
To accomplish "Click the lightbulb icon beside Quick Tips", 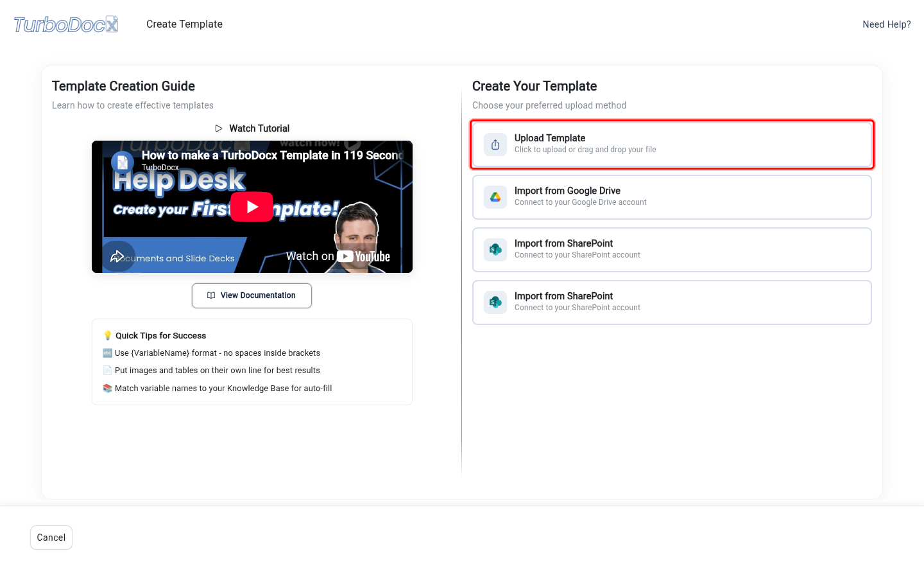I will pos(108,336).
